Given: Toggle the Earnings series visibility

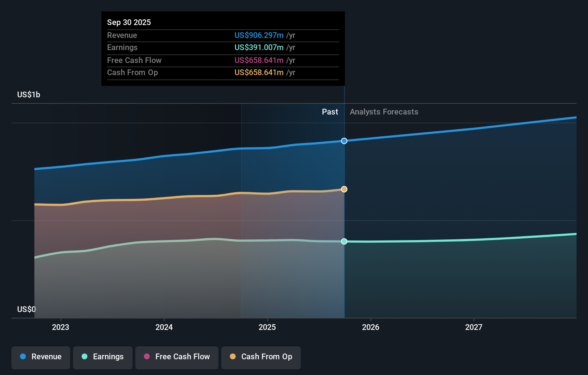Looking at the screenshot, I should (x=102, y=357).
